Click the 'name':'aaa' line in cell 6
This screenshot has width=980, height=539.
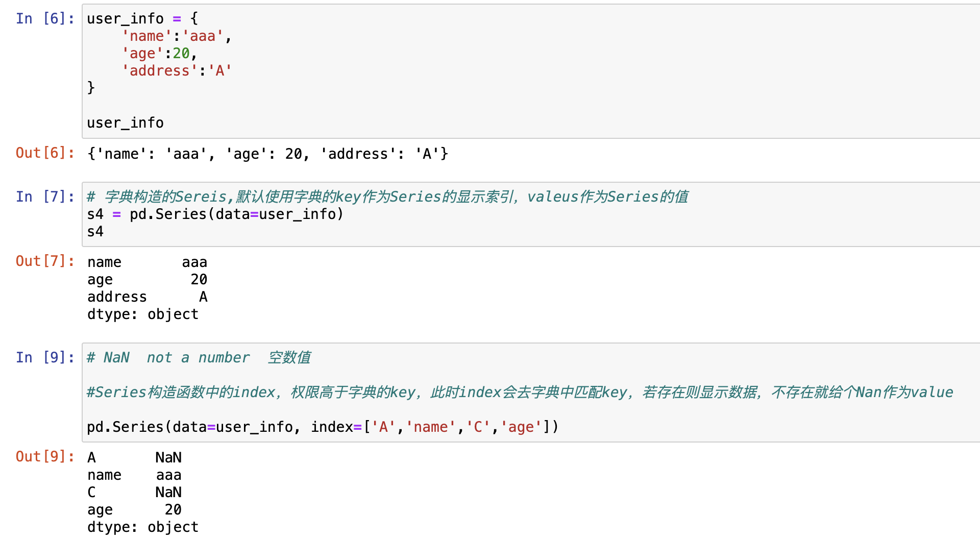[x=177, y=36]
